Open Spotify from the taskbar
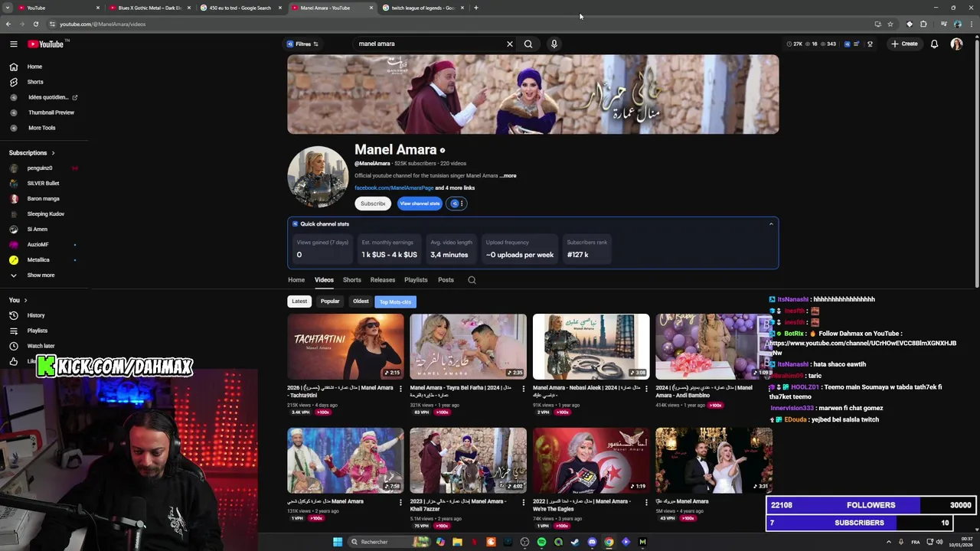Screen dimensions: 980x551 [x=541, y=542]
